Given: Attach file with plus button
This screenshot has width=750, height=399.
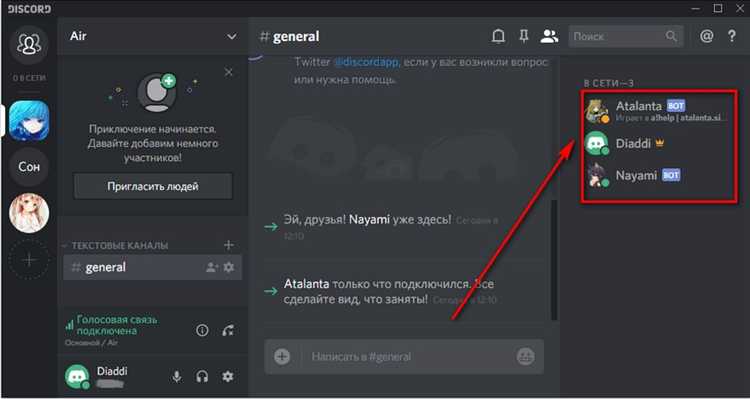Looking at the screenshot, I should tap(282, 356).
